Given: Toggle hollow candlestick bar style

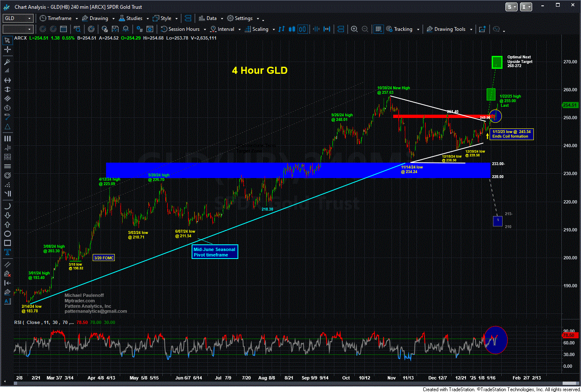Looking at the screenshot, I should 302,29.
